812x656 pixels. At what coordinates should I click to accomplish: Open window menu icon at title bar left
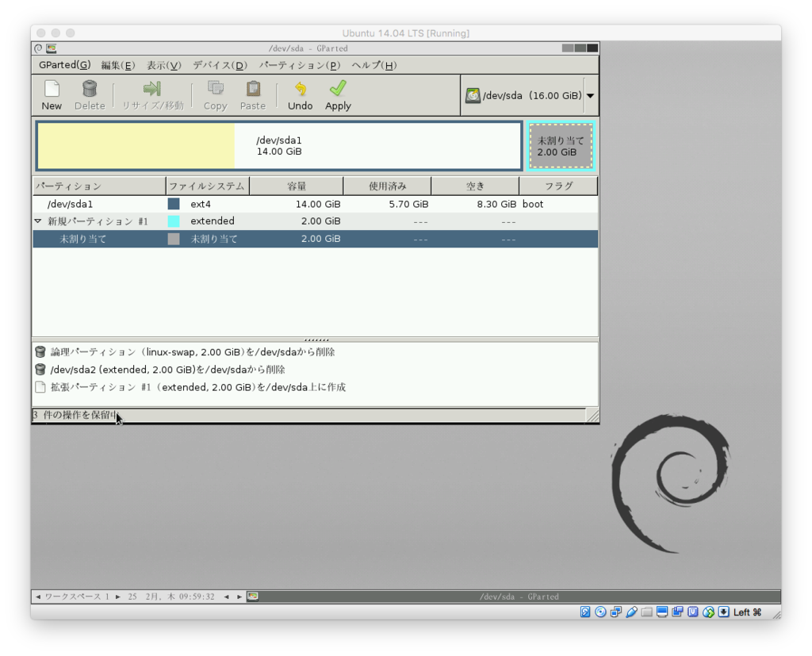click(x=38, y=48)
